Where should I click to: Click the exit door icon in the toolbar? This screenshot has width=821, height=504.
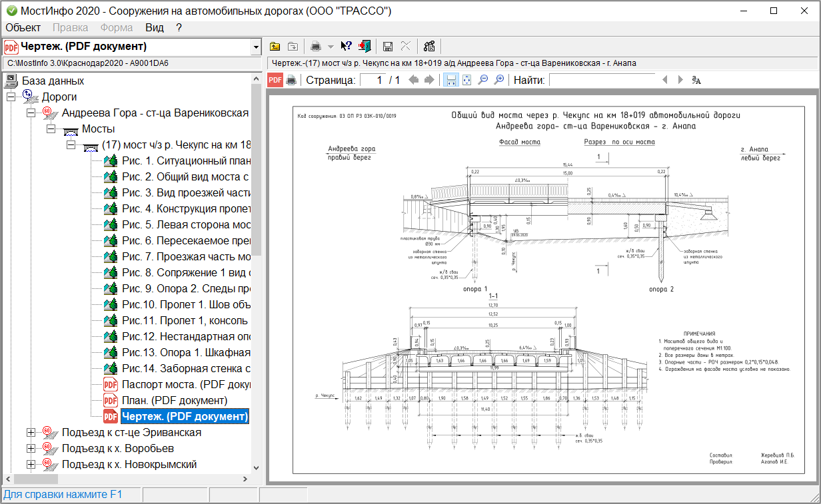pos(363,46)
